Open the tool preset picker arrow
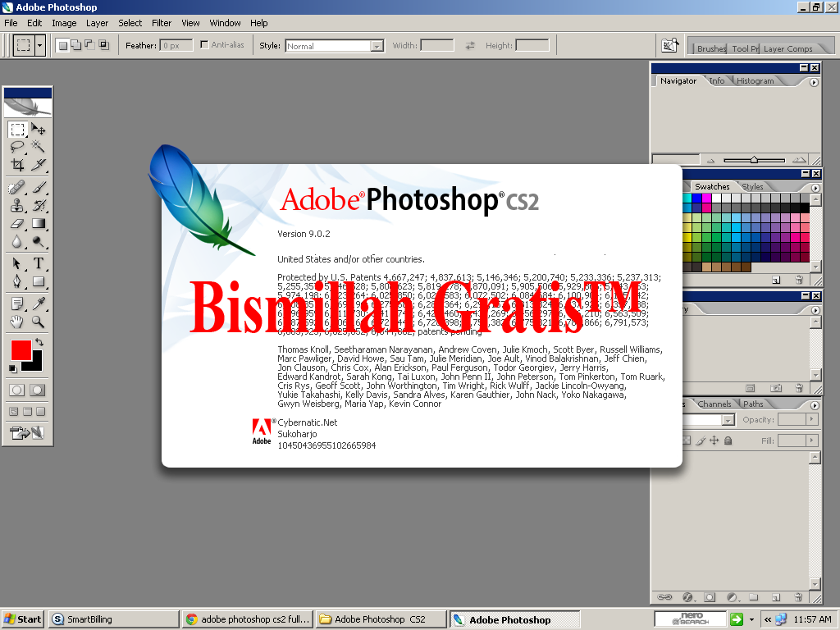 [39, 46]
